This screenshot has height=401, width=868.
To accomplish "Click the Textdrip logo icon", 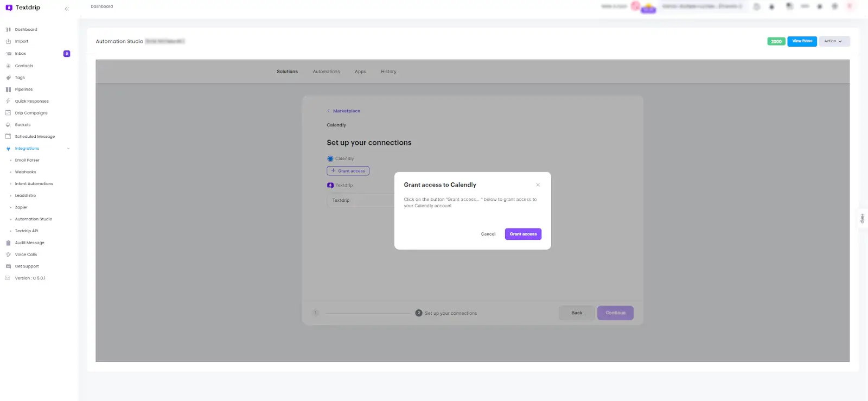I will [9, 8].
